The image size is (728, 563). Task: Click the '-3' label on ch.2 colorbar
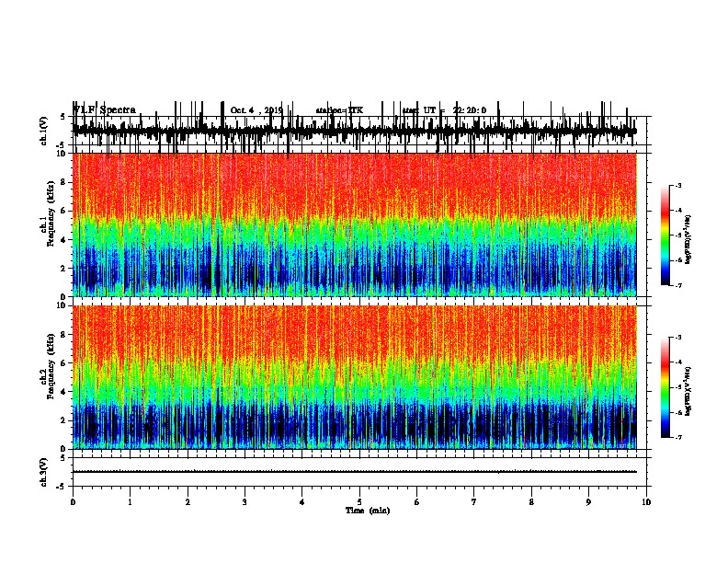[x=677, y=338]
